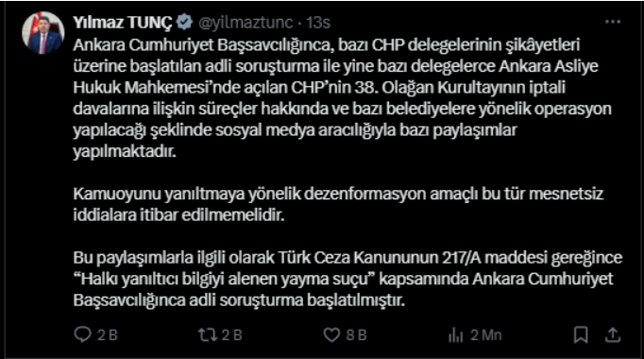Click the 'Türk Ceza Kanununun 217/A' paragraph
644x359 pixels.
[347, 279]
